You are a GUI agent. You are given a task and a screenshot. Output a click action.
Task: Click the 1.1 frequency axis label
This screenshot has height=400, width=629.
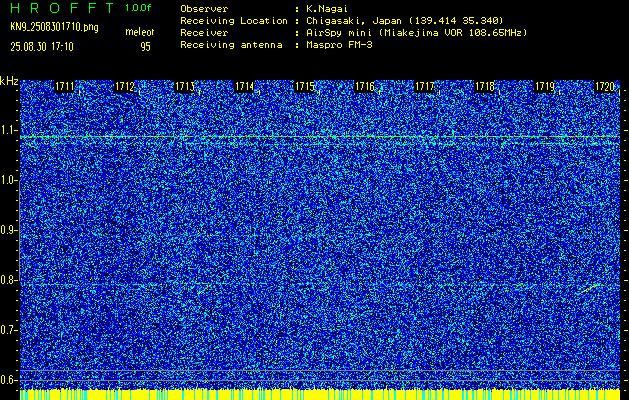pyautogui.click(x=9, y=130)
